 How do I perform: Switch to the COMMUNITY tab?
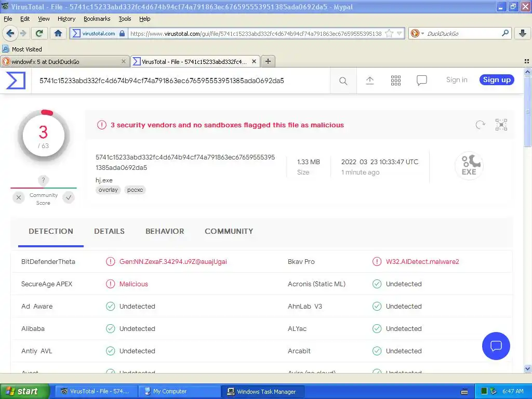coord(229,231)
